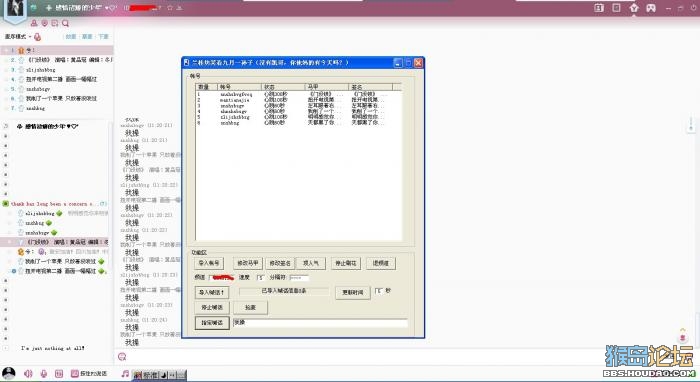
Task: Focus the 频道 channel number field
Action: pos(221,277)
